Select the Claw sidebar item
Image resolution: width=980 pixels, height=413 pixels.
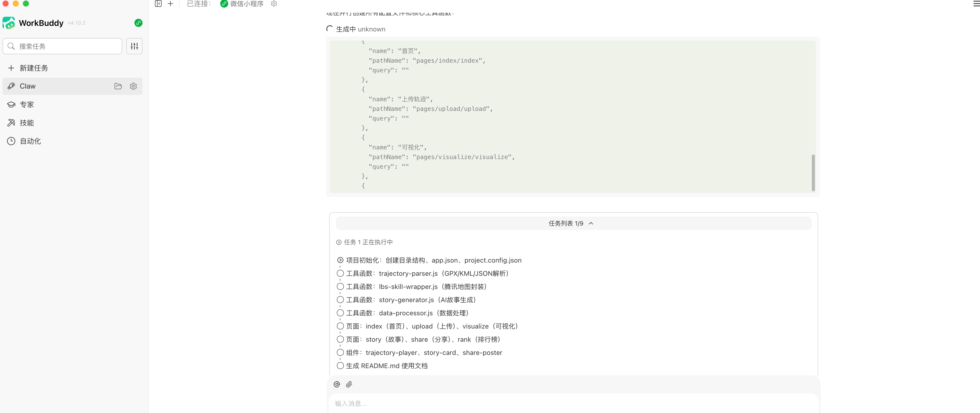click(x=72, y=87)
